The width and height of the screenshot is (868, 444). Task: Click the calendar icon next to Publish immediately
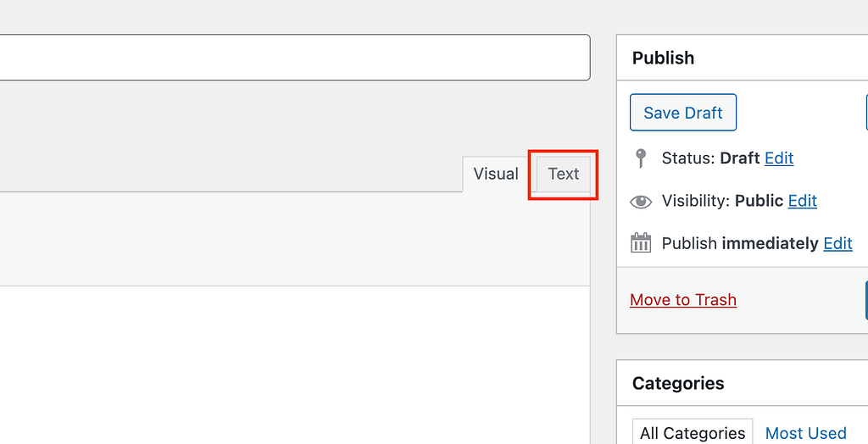pos(641,243)
